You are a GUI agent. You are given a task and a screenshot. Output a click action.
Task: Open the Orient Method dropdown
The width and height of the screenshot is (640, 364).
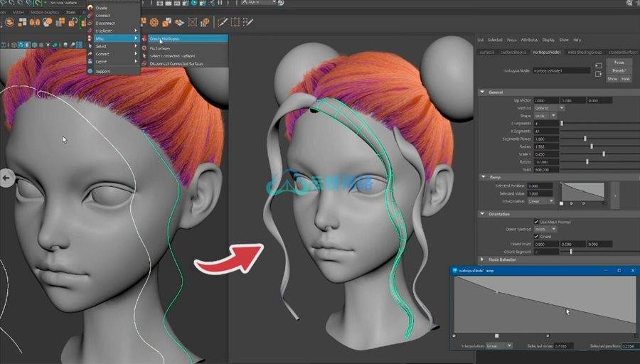[545, 229]
